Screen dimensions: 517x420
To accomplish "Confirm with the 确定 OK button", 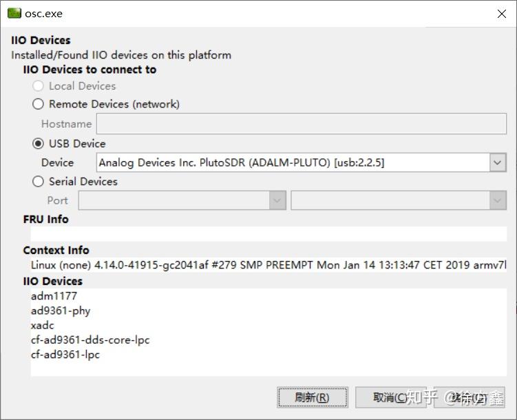I will [469, 397].
